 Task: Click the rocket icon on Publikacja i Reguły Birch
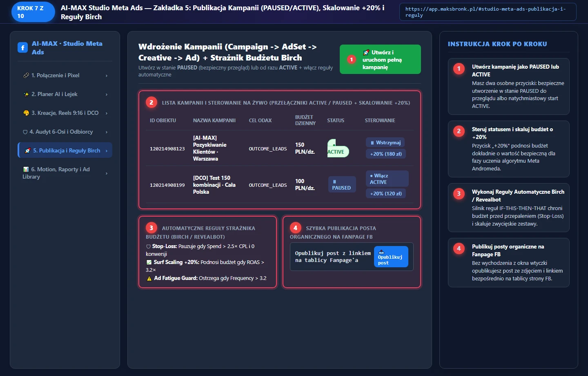pos(28,151)
